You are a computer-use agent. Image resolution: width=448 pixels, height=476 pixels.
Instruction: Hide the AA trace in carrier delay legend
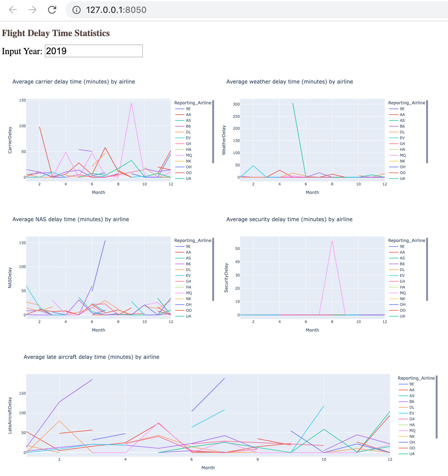(x=188, y=114)
